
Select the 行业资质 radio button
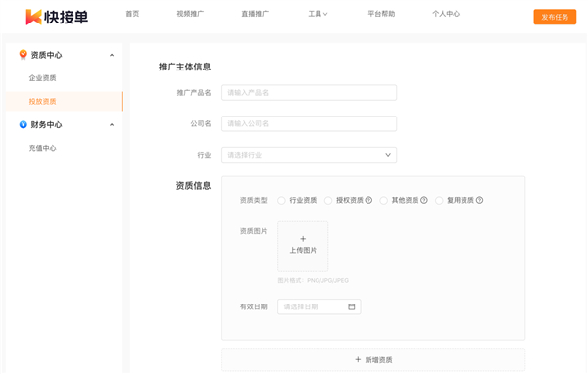click(x=281, y=201)
